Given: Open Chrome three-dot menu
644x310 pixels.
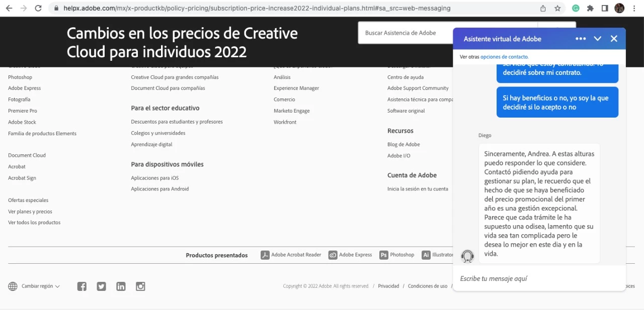Looking at the screenshot, I should [x=634, y=8].
